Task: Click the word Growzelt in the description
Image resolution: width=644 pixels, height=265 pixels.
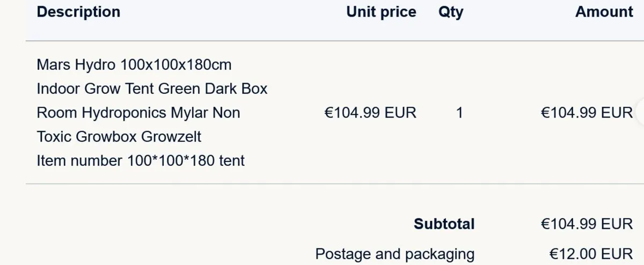Action: tap(171, 136)
